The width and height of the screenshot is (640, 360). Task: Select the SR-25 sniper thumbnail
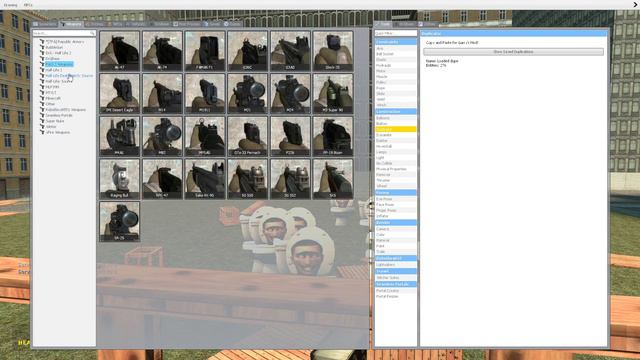120,222
